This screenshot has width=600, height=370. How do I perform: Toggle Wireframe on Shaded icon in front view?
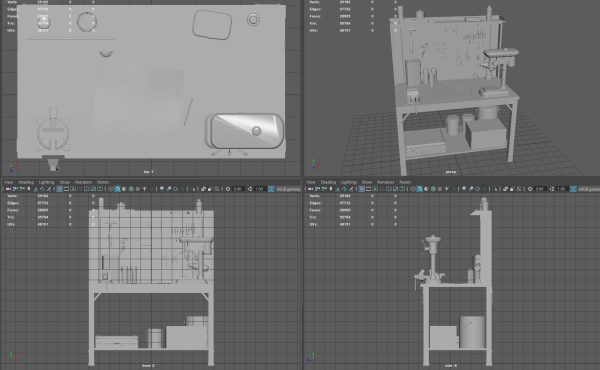tap(131, 189)
